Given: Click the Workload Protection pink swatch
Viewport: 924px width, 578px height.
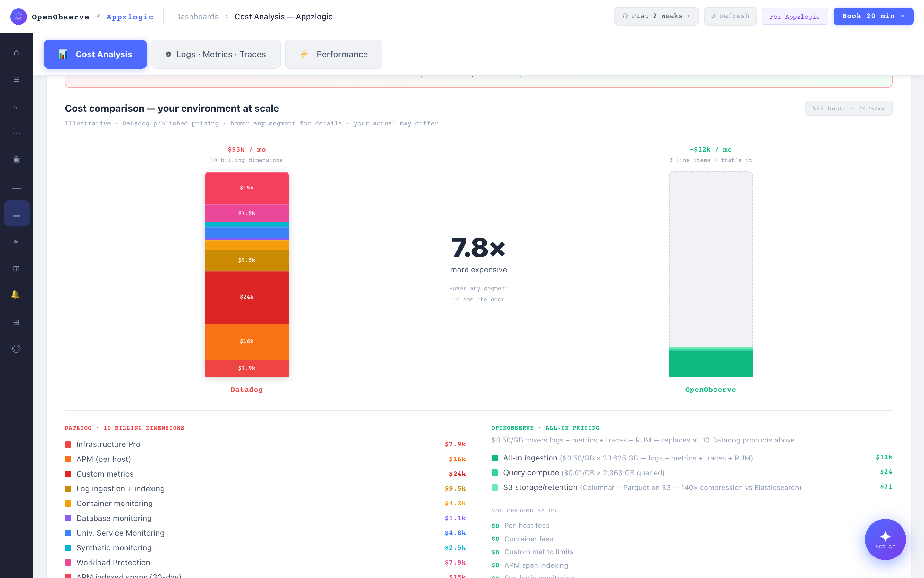Looking at the screenshot, I should pyautogui.click(x=68, y=563).
